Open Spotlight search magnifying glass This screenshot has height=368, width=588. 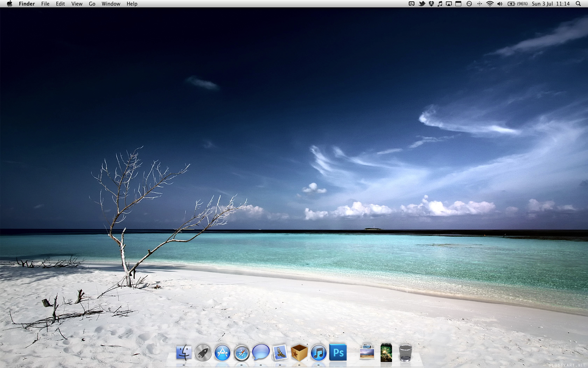click(578, 4)
